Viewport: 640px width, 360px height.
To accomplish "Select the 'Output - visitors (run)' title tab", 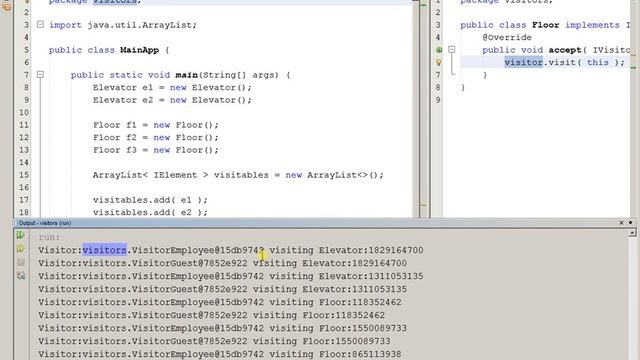I will [x=45, y=223].
